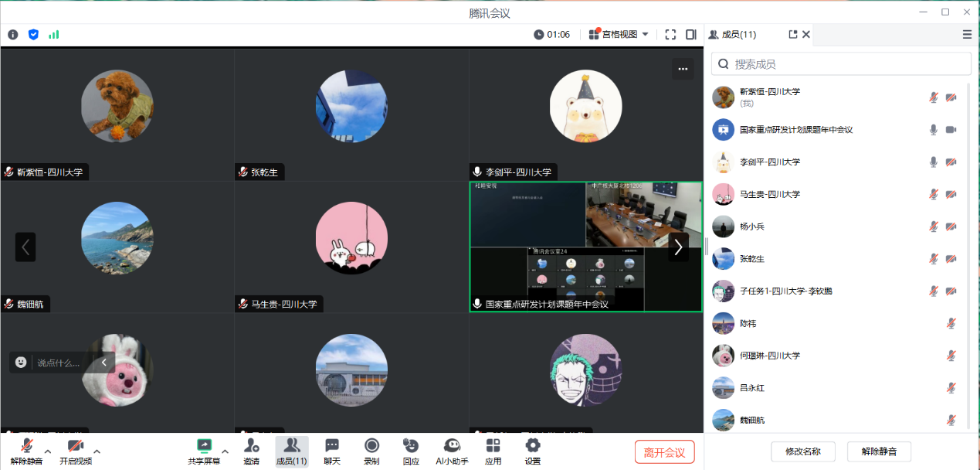
Task: Click the 修改名称 rename button
Action: 802,451
